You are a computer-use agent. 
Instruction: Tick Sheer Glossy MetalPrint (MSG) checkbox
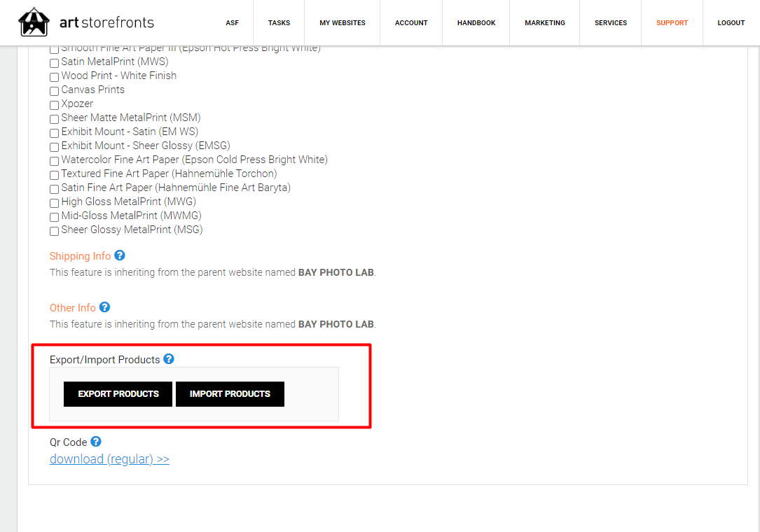click(x=55, y=232)
